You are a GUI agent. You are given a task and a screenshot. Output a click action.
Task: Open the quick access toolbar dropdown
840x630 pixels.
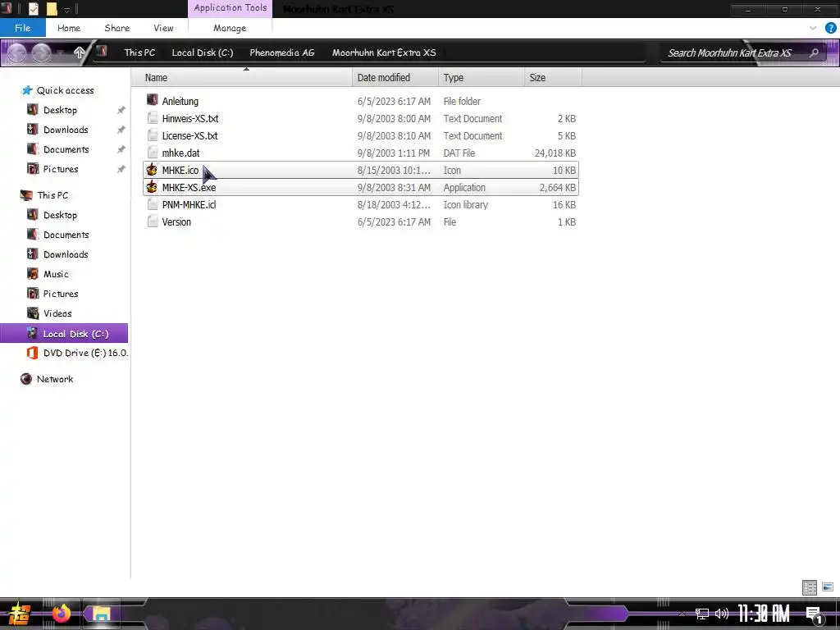[x=67, y=10]
